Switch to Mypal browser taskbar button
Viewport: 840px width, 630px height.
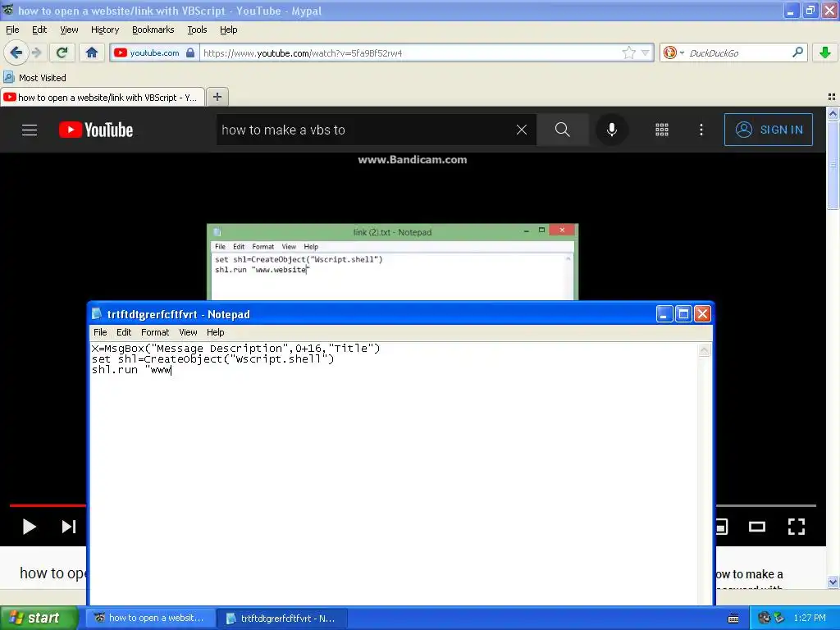[x=151, y=618]
